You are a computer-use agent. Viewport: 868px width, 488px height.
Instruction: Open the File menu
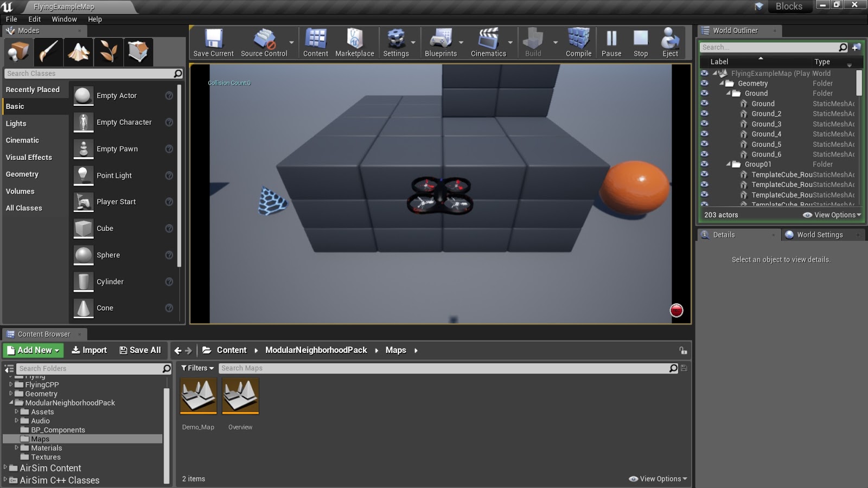tap(11, 19)
